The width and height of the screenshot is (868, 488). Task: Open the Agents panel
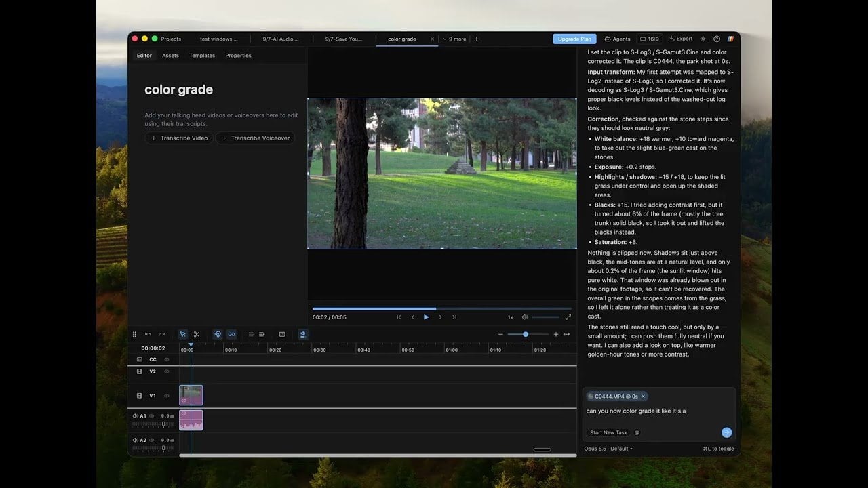pyautogui.click(x=618, y=39)
